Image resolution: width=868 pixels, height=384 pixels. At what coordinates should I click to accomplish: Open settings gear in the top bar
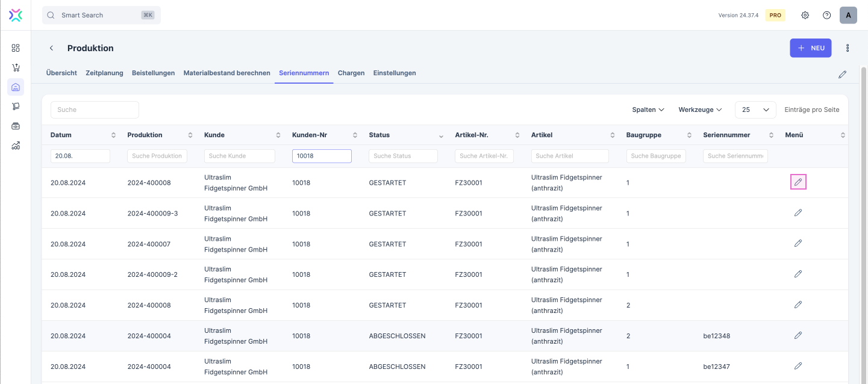(805, 15)
